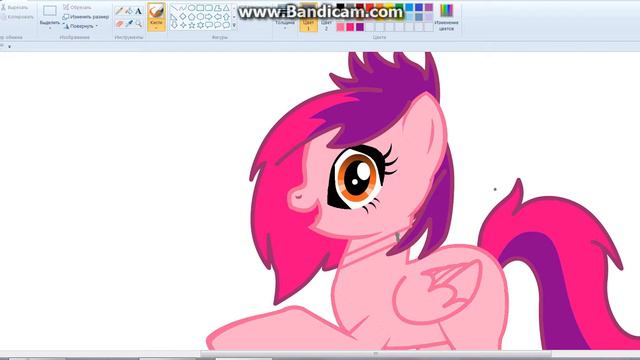
Task: Move the shapes gallery up one row
Action: click(234, 8)
